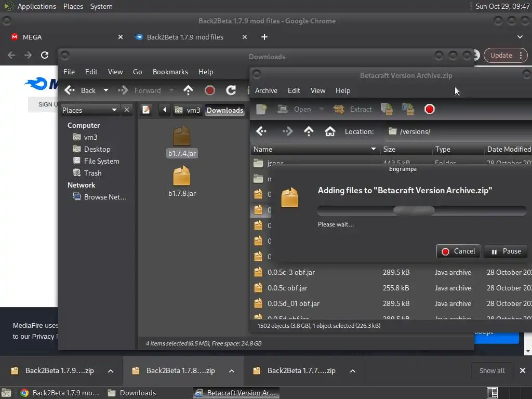Go up to parent folder in Downloads window

click(x=188, y=90)
